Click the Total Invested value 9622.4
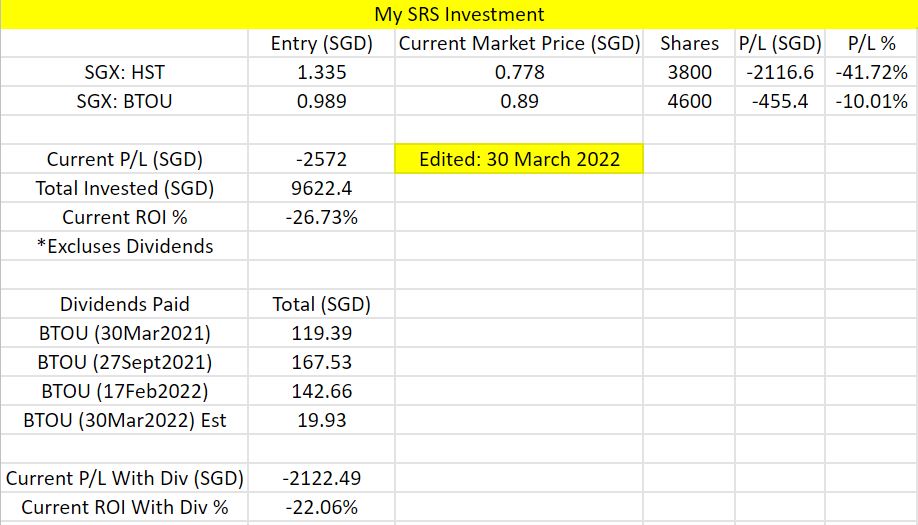This screenshot has height=525, width=918. (x=321, y=188)
